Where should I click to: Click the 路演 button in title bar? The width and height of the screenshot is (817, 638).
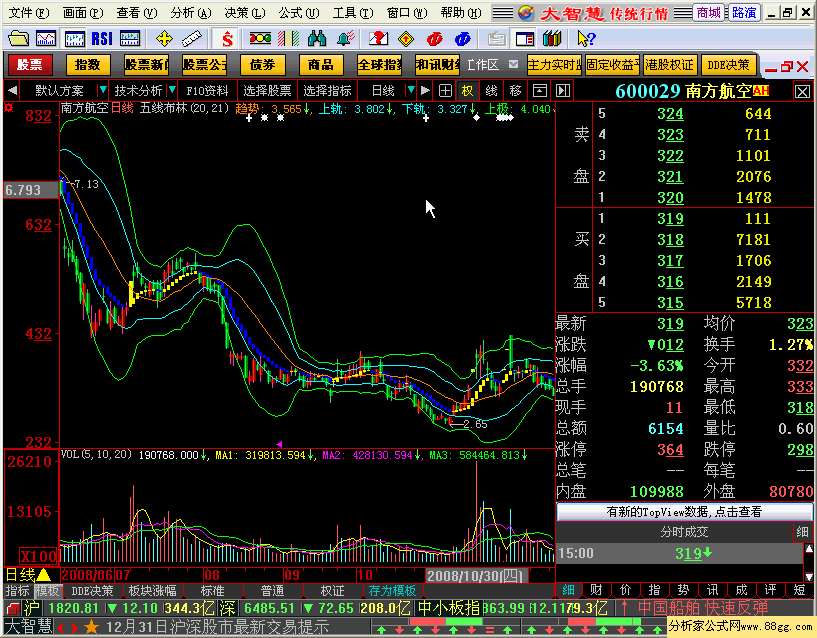coord(744,13)
